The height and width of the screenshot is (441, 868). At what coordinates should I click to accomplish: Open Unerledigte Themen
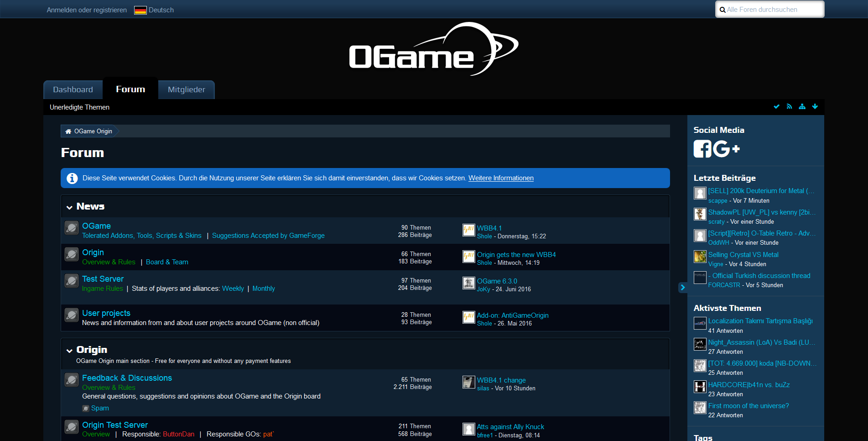coord(79,107)
